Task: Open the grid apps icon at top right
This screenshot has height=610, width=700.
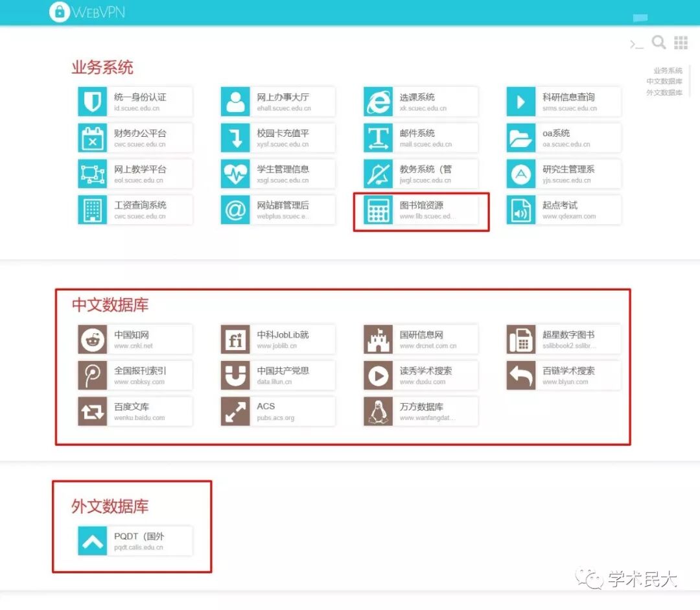Action: 681,42
